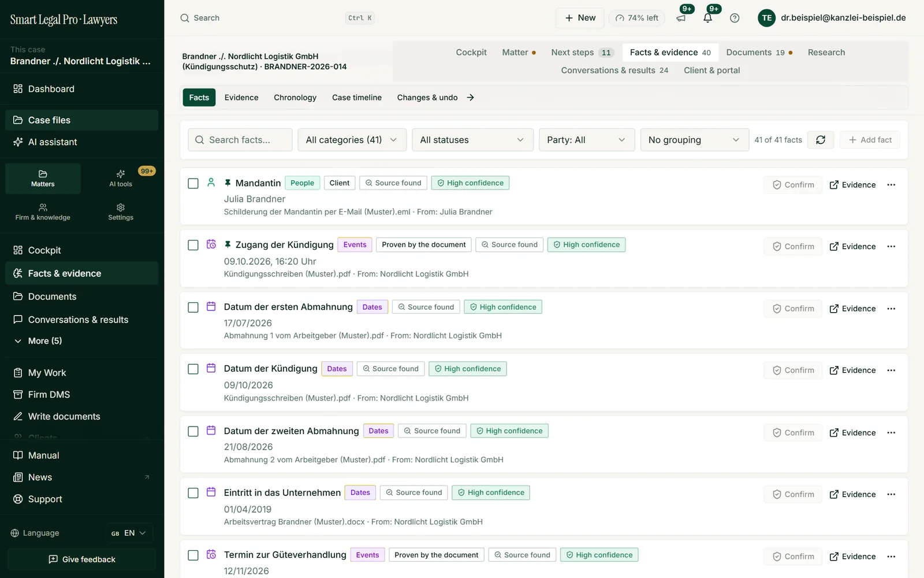Image resolution: width=924 pixels, height=578 pixels.
Task: Click the 74% left usage indicator
Action: pos(637,18)
